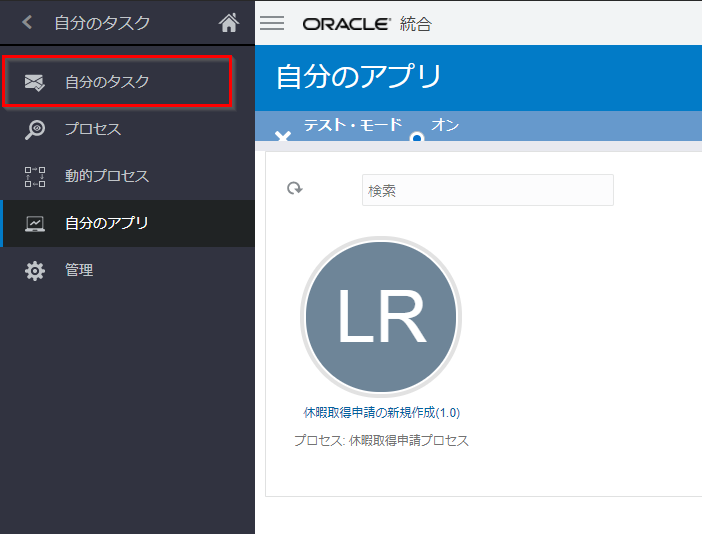The image size is (702, 534).
Task: Toggle the hamburger navigation menu
Action: [x=272, y=23]
